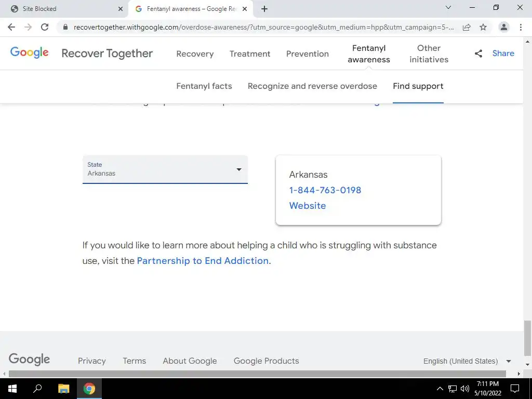Reload the page with the refresh icon

[45, 27]
